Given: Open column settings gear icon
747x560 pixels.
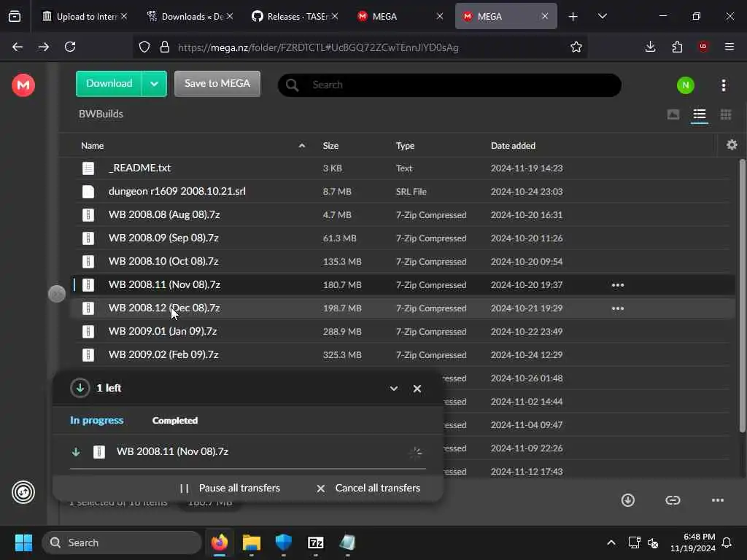Looking at the screenshot, I should coord(732,145).
